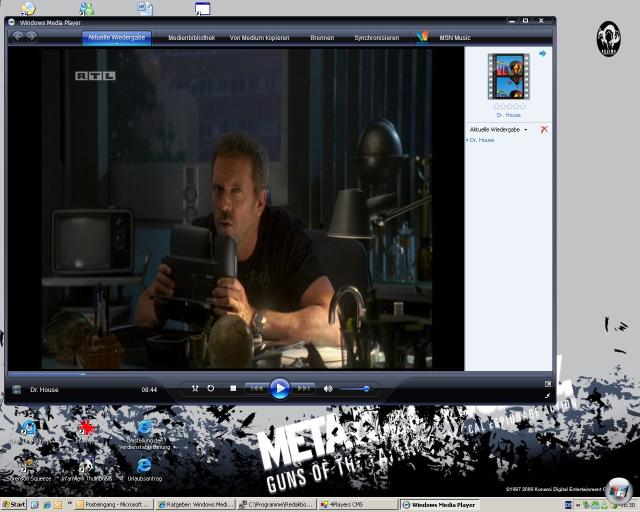This screenshot has height=512, width=640.
Task: Expand the Aktuelle Wiedergabe playlist dropdown
Action: tap(498, 129)
